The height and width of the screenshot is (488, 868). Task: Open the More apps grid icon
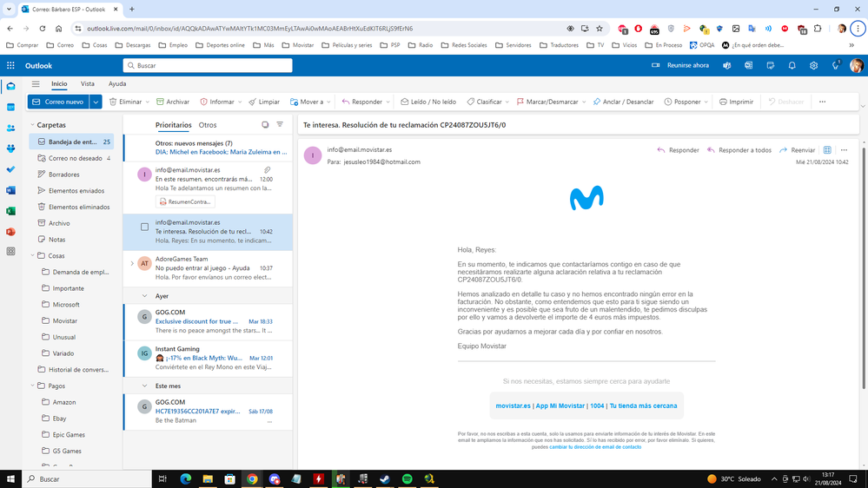pyautogui.click(x=10, y=252)
